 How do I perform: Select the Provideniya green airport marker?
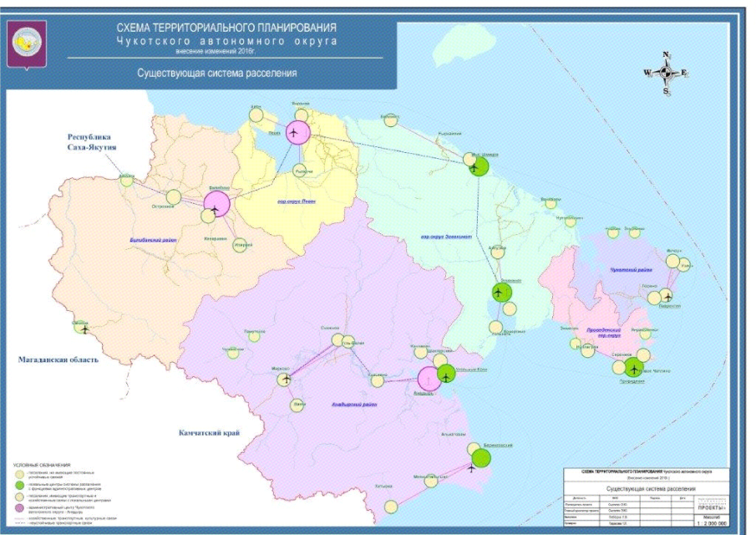tap(634, 366)
